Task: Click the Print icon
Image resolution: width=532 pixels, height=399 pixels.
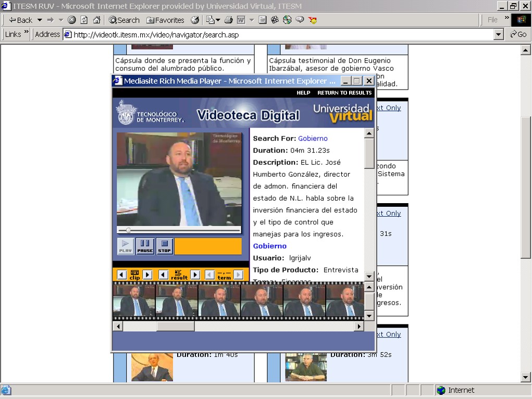Action: click(228, 20)
